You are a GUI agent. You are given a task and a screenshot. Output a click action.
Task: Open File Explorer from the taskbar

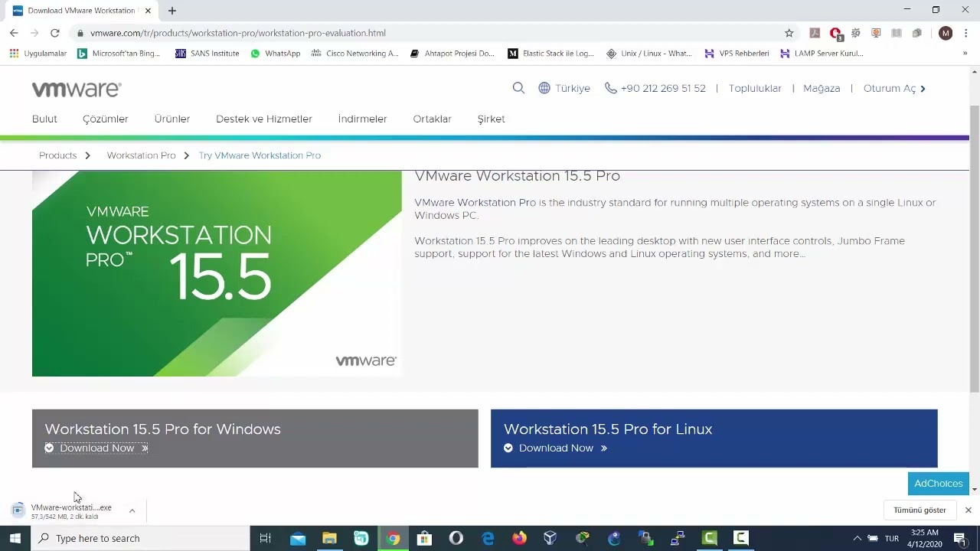329,538
